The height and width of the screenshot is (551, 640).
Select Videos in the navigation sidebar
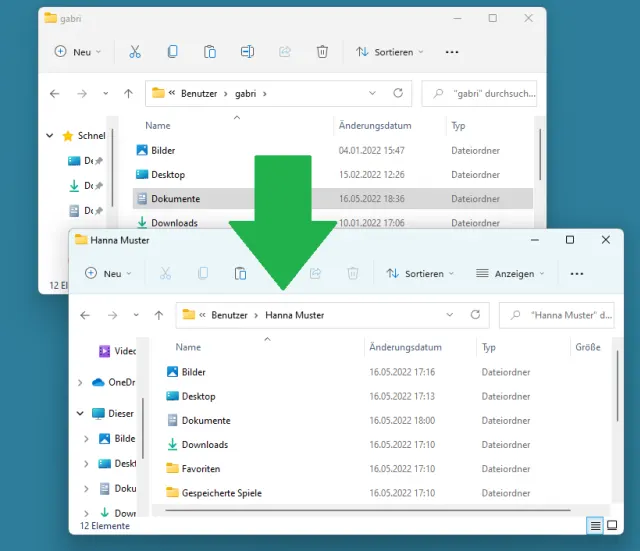pos(120,351)
